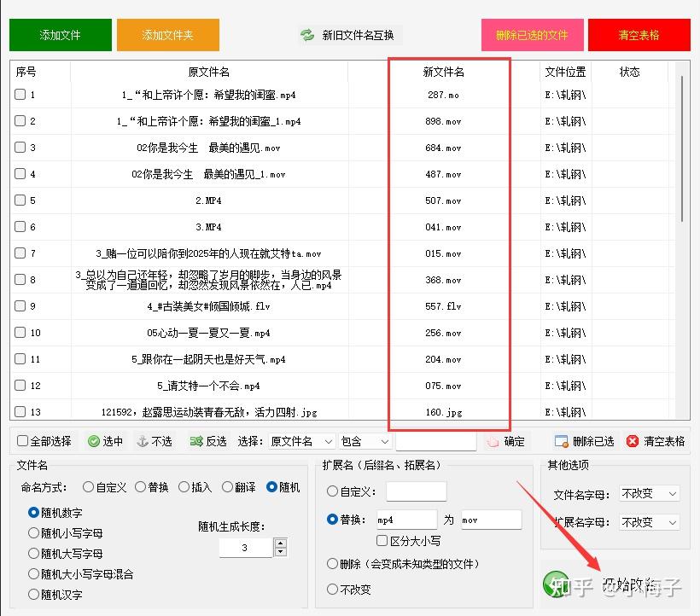Choose the 随机汉字 option
700x616 pixels.
coord(33,595)
